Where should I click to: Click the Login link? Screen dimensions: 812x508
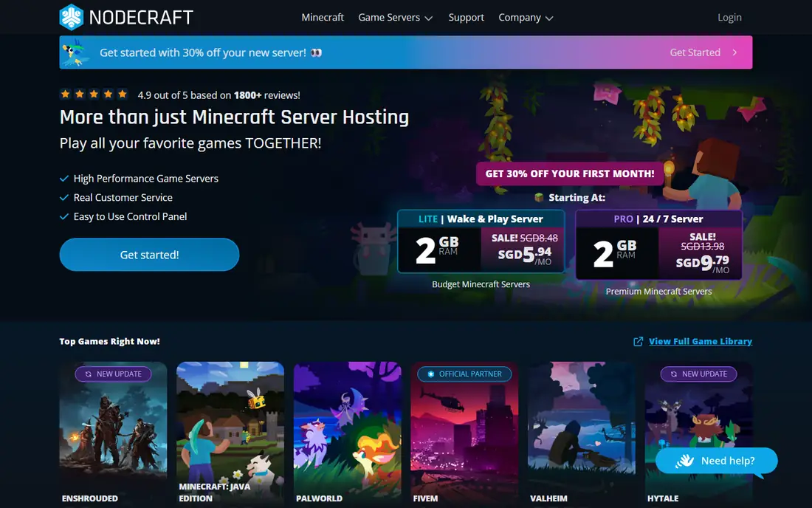[x=729, y=17]
